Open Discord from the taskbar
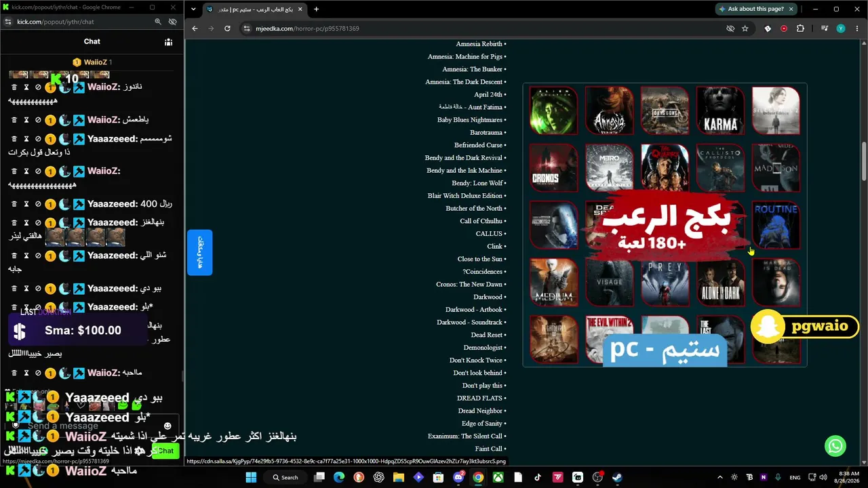The image size is (868, 488). pyautogui.click(x=458, y=477)
